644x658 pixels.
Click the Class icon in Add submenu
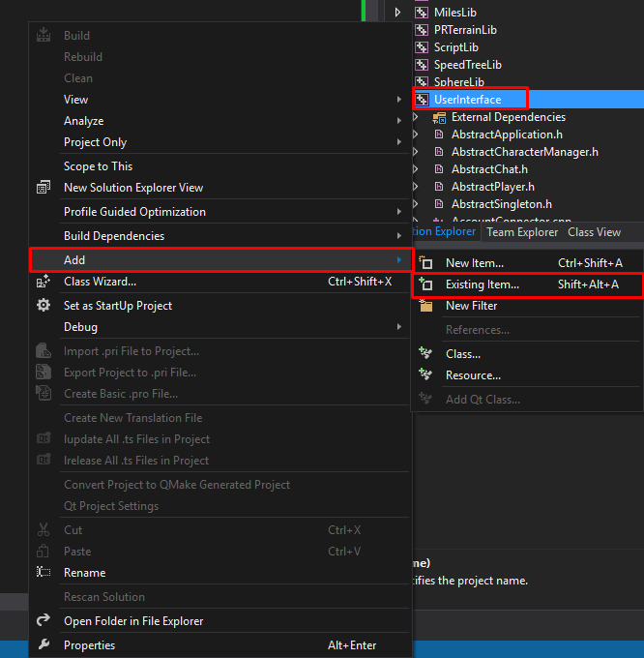(x=425, y=354)
